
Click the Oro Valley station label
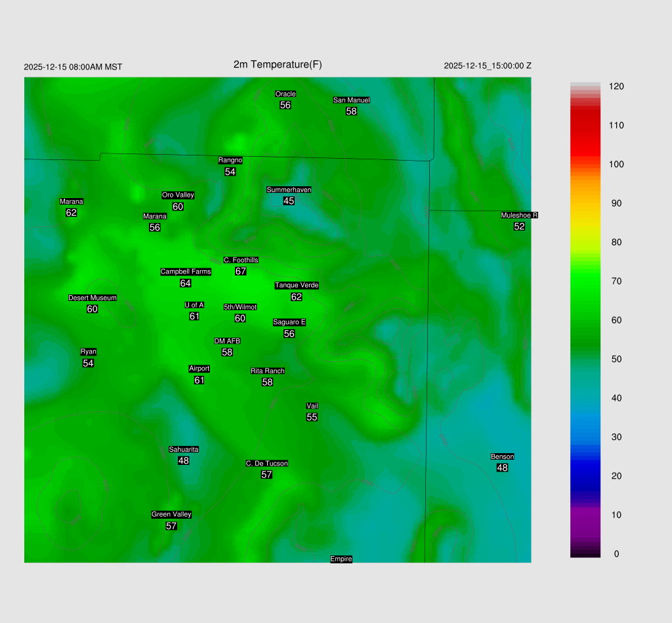178,195
